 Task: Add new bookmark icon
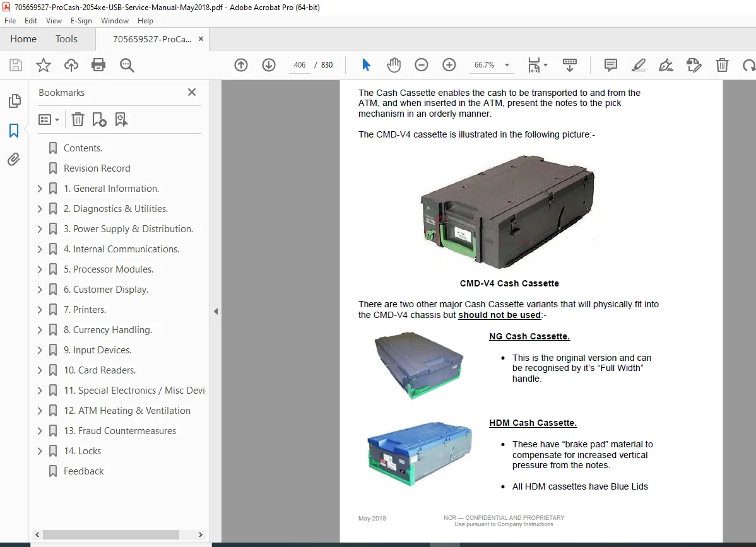pos(99,119)
